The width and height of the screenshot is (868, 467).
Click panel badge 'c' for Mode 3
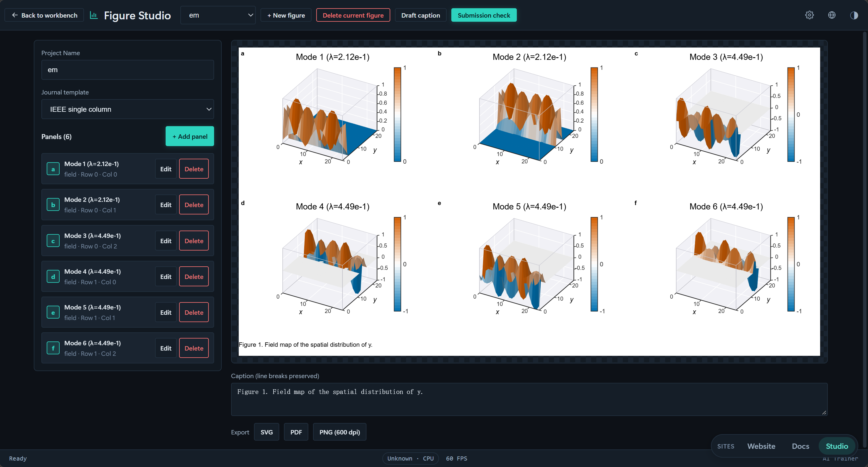[x=53, y=241]
